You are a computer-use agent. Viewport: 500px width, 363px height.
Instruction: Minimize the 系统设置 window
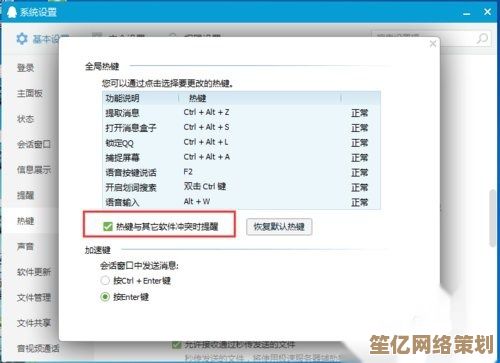467,13
